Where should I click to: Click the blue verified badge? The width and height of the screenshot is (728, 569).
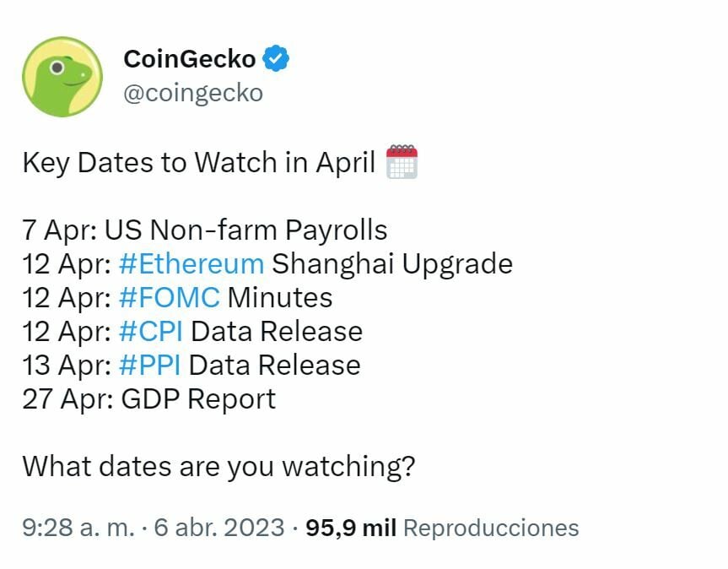click(279, 59)
